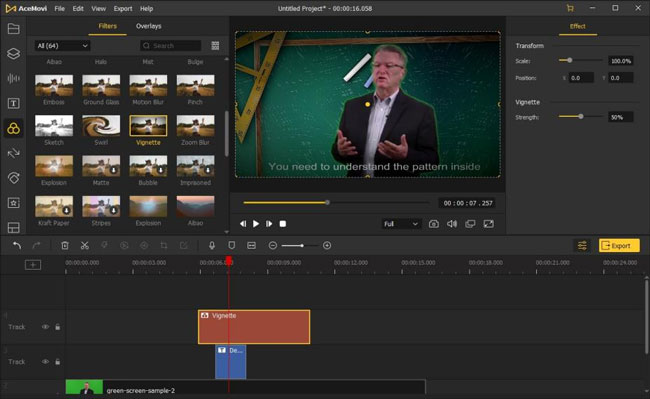Split clip with the scissors icon
650x399 pixels.
(x=85, y=246)
